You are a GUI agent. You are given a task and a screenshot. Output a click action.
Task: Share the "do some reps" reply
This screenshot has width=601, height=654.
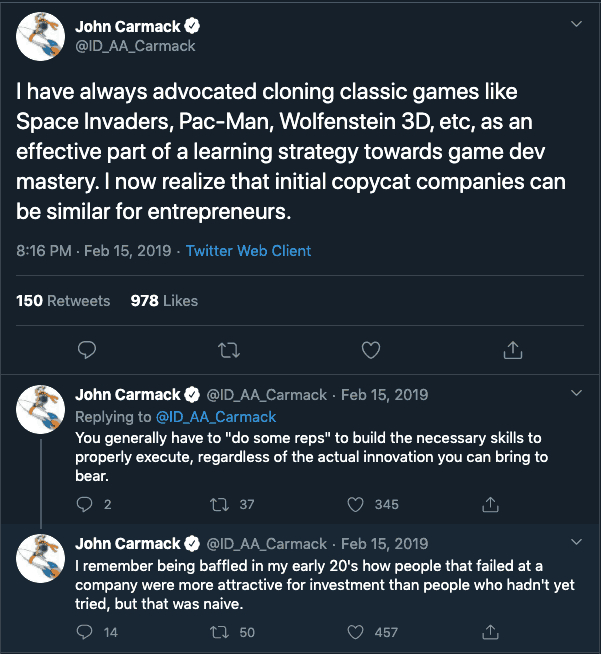click(491, 505)
